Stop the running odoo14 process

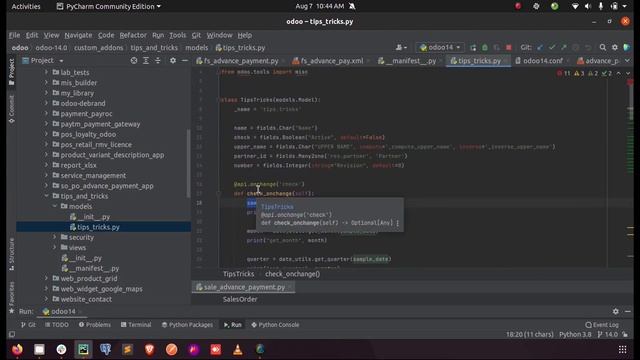click(509, 48)
